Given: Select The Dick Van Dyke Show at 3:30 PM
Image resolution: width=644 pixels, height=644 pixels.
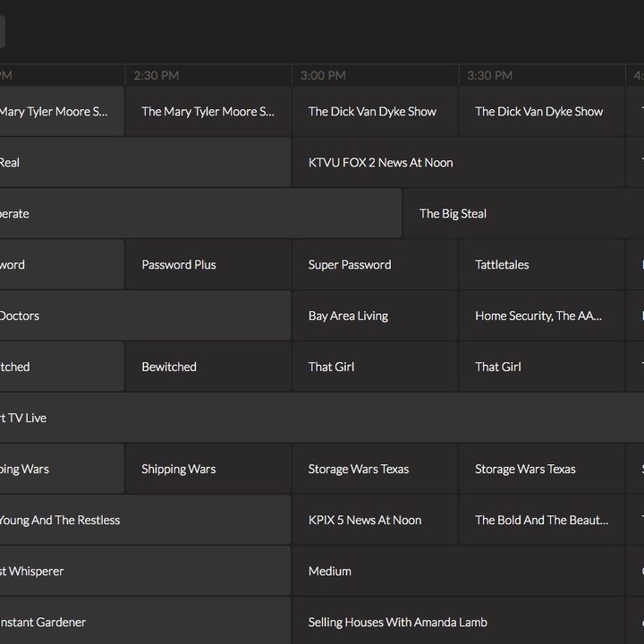Looking at the screenshot, I should coord(542,111).
